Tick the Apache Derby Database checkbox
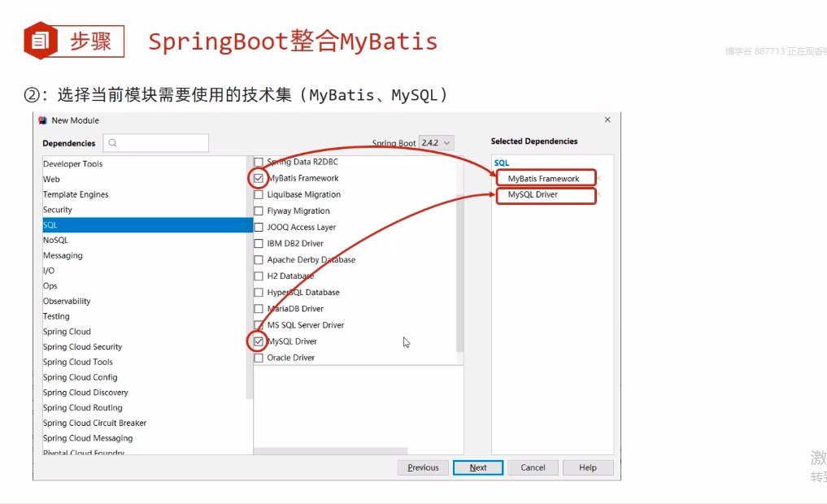This screenshot has width=827, height=504. point(259,260)
